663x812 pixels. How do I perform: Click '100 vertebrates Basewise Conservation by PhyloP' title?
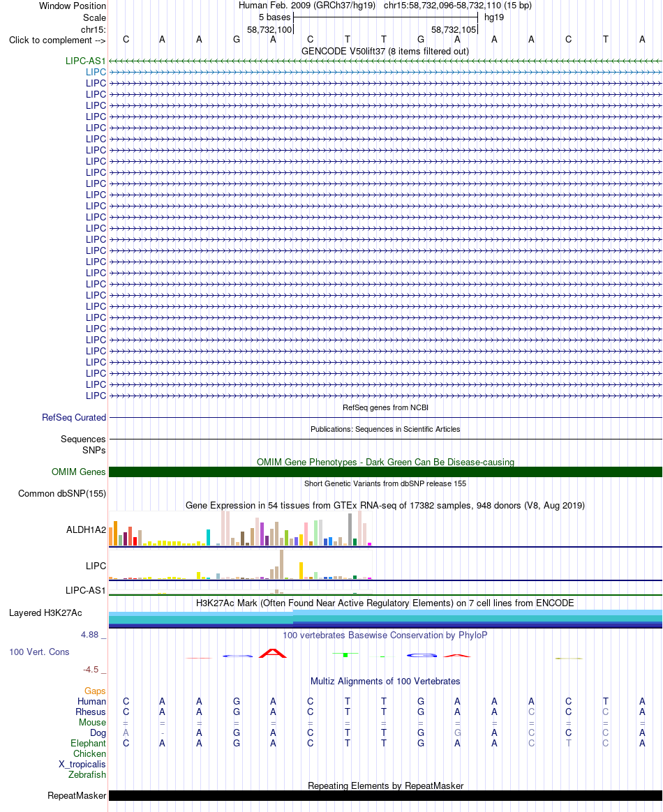pos(385,635)
